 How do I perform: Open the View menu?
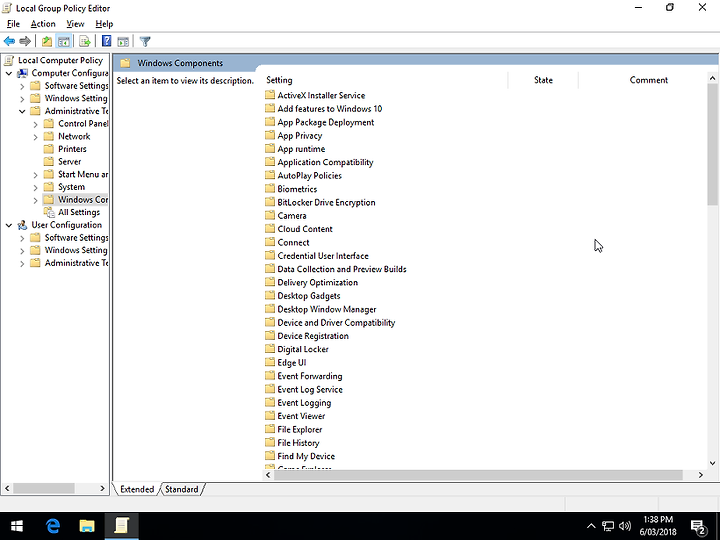pos(75,24)
